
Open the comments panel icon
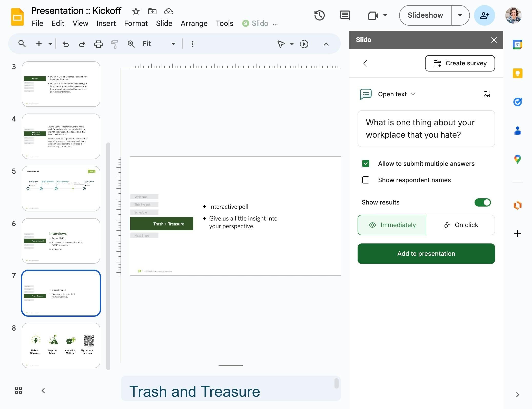[345, 15]
